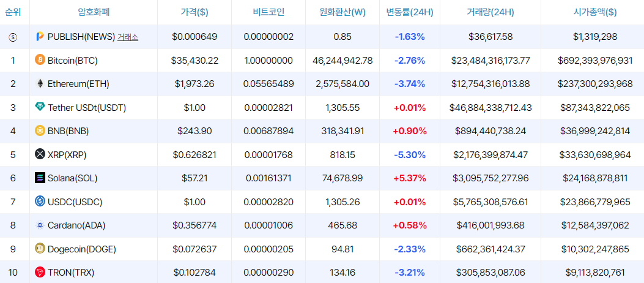The height and width of the screenshot is (283, 644).
Task: Sort by the 시가총액($) column header
Action: pos(594,12)
